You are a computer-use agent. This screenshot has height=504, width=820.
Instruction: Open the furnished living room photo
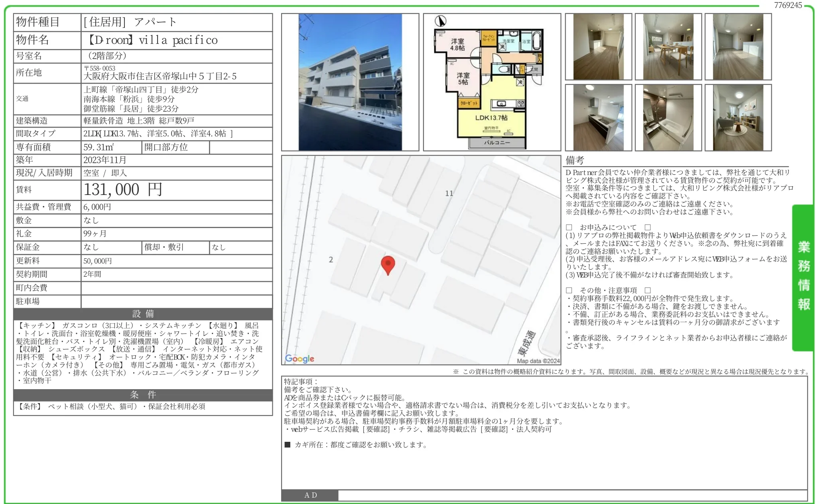(x=738, y=118)
